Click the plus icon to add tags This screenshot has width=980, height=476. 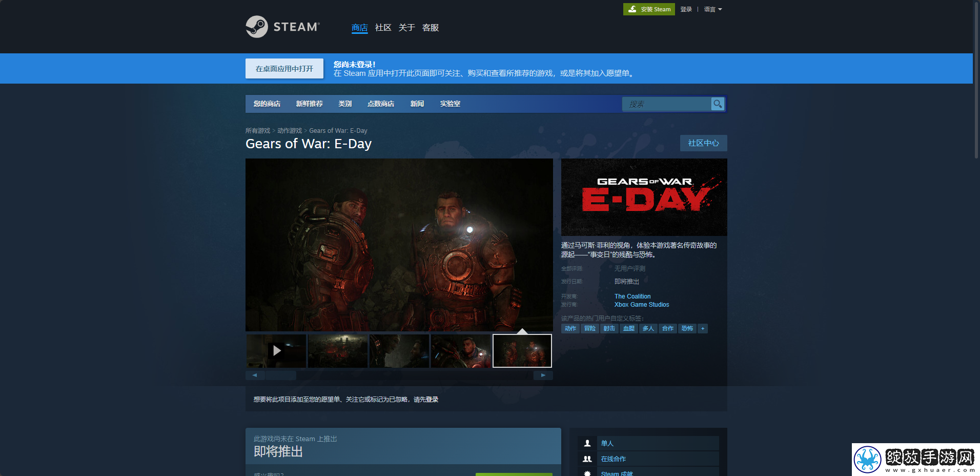703,328
